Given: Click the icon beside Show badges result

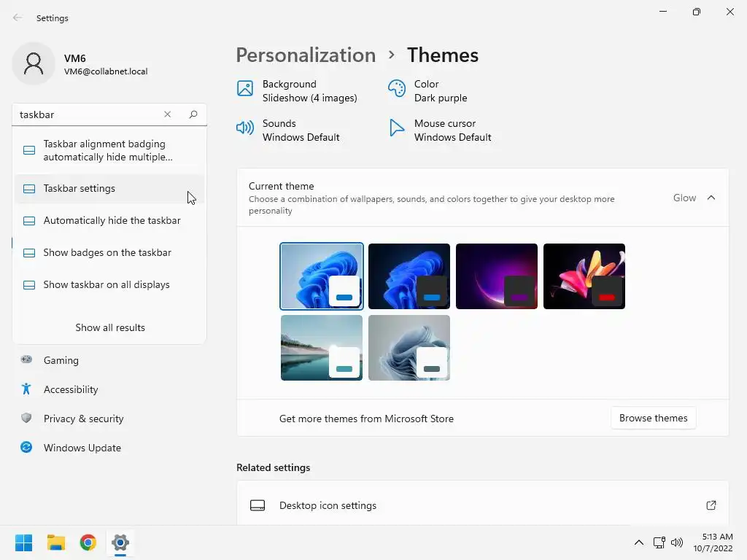Looking at the screenshot, I should 29,253.
